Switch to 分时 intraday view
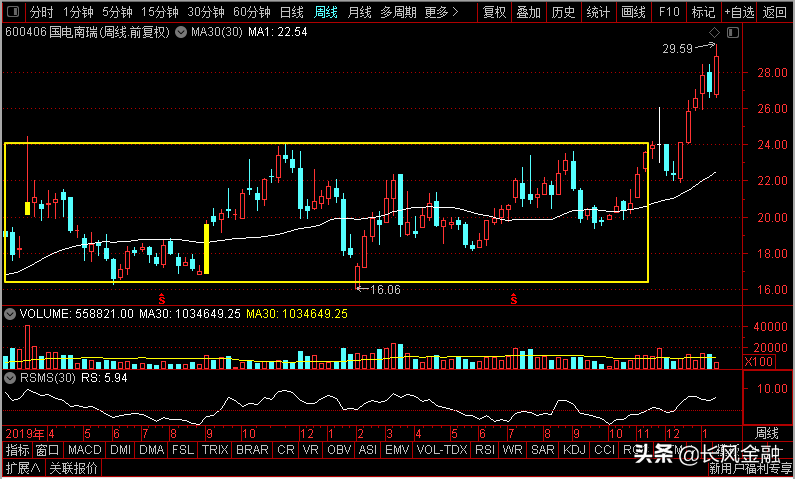795x479 pixels. coord(42,12)
